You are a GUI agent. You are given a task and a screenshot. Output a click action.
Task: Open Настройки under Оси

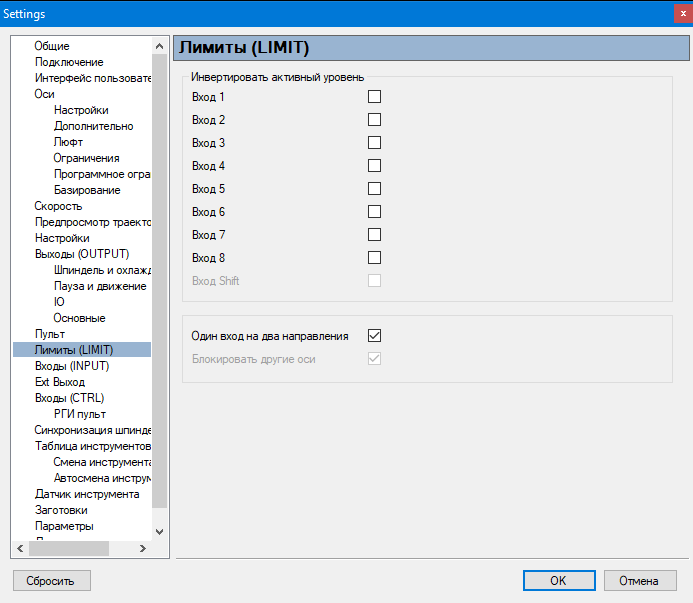click(81, 110)
